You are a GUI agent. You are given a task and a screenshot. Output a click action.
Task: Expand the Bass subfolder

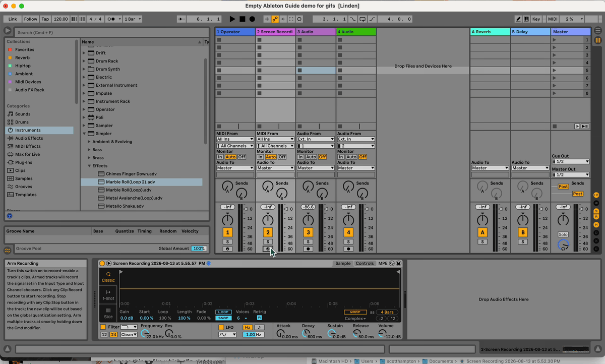(89, 150)
